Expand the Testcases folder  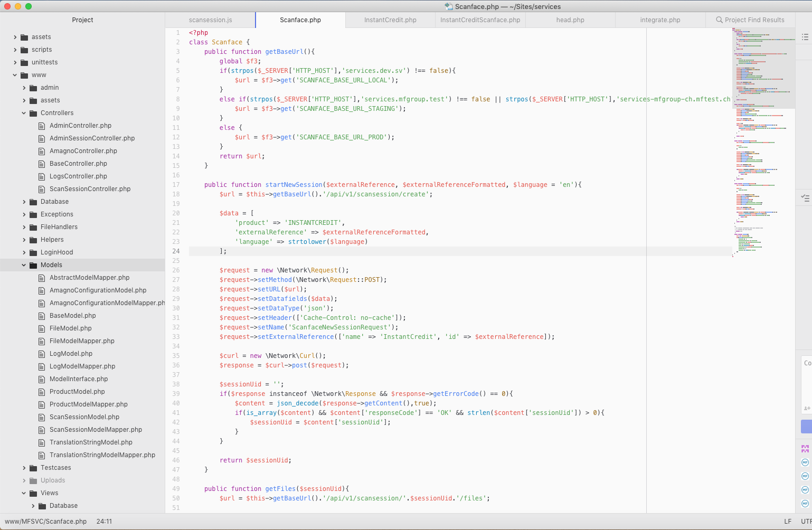pyautogui.click(x=24, y=468)
